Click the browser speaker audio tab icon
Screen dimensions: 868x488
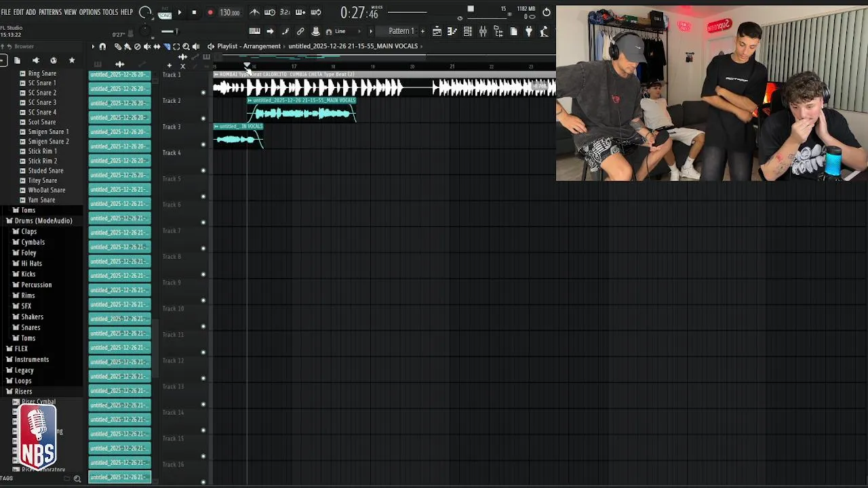tap(35, 60)
